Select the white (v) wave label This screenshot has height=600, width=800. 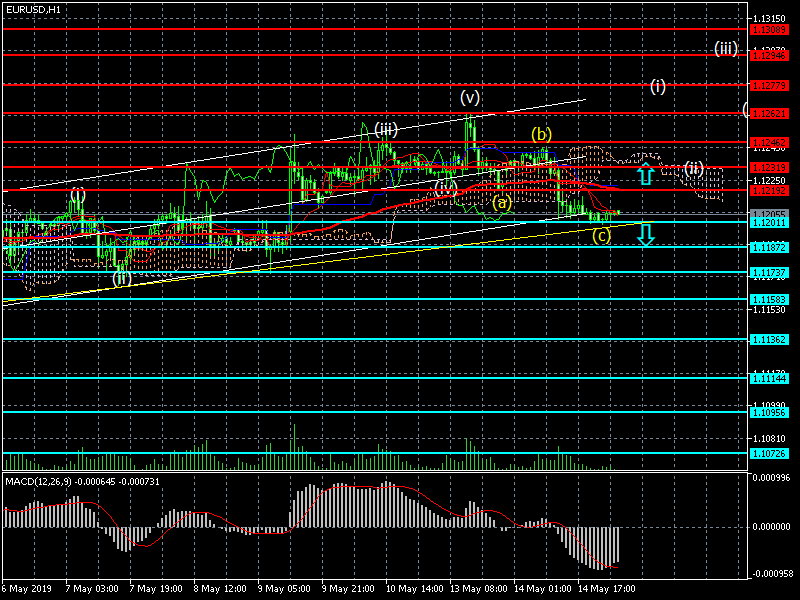470,97
